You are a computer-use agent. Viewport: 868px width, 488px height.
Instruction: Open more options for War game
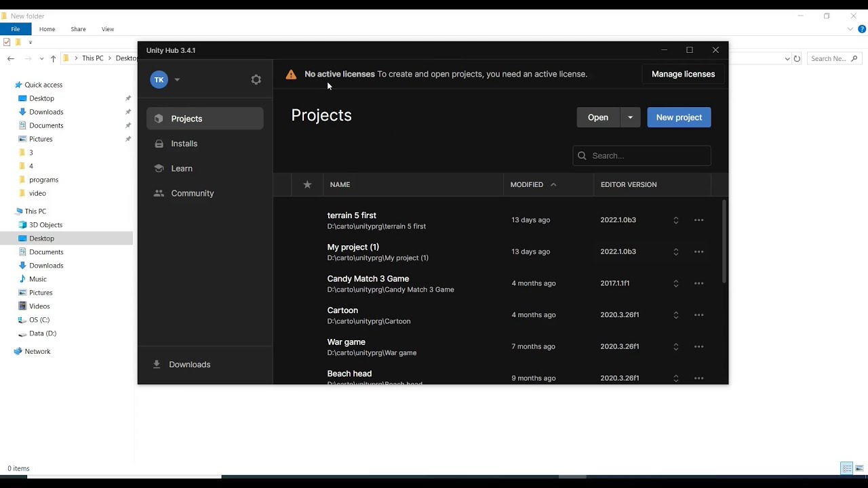[x=698, y=346]
